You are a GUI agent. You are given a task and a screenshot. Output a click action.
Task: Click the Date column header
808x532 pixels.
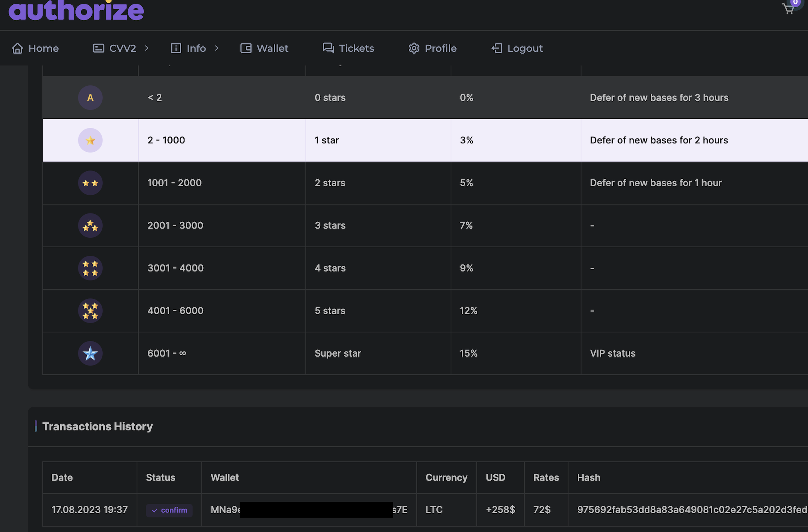62,477
